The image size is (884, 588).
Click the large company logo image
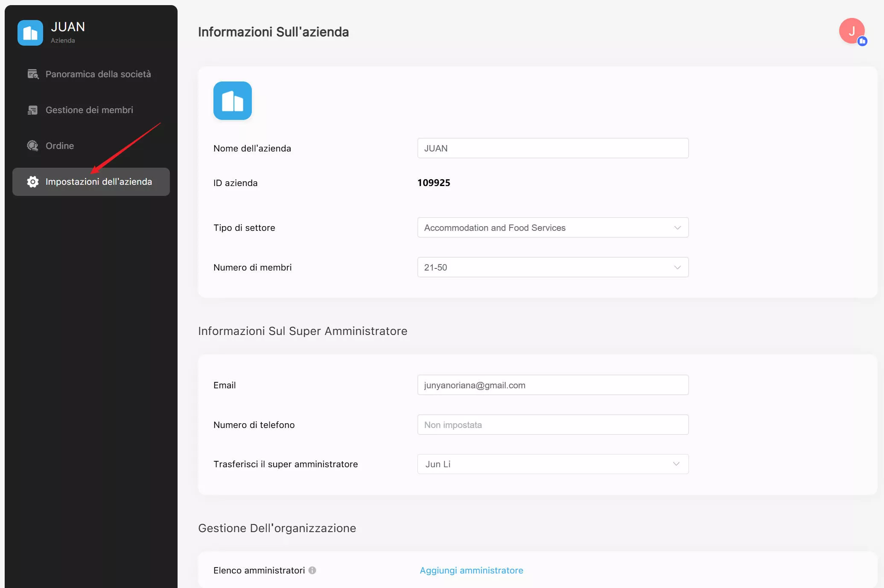point(232,101)
